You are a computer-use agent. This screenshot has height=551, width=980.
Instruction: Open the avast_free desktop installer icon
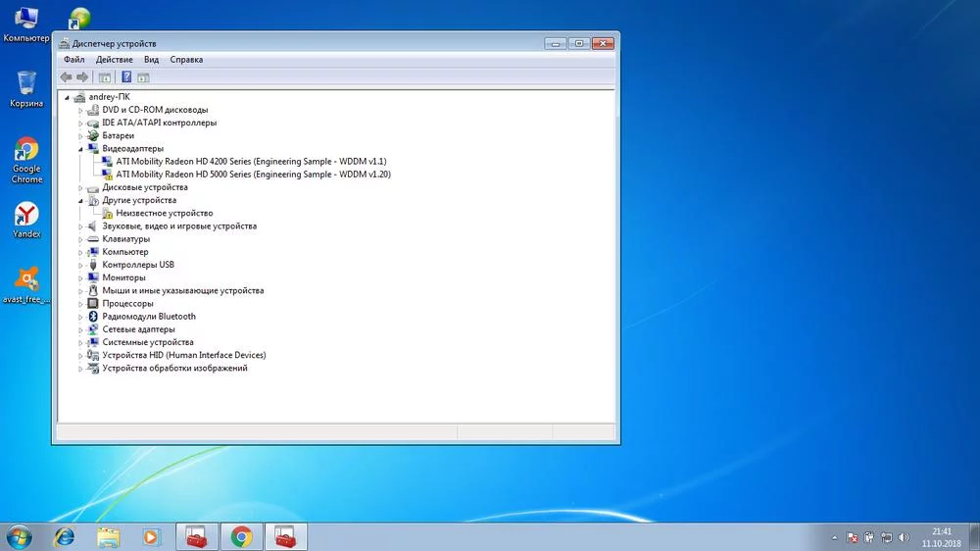[26, 285]
